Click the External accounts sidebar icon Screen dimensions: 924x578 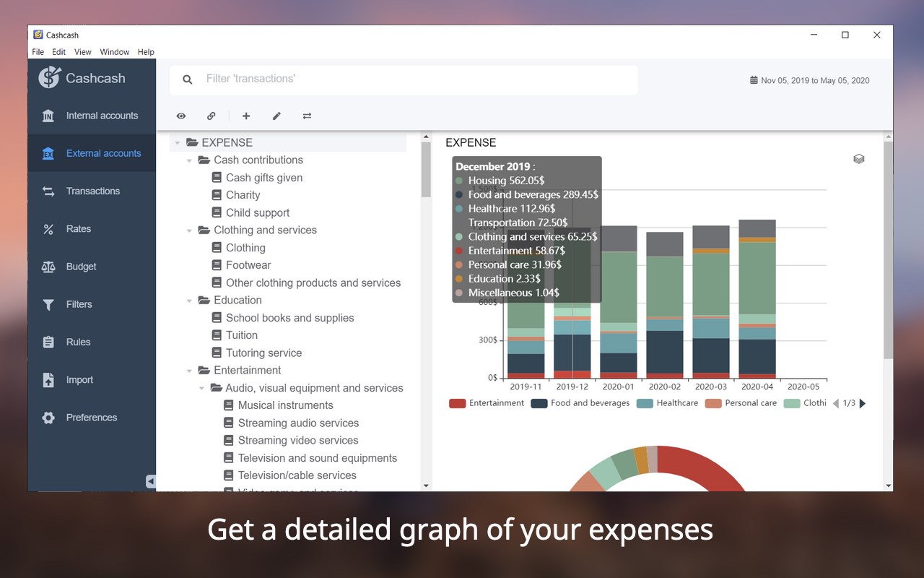tap(48, 153)
